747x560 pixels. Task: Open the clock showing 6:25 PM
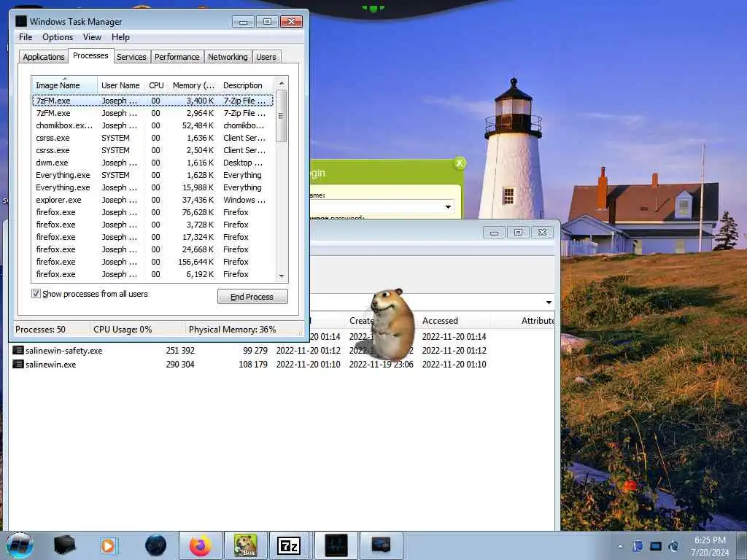pos(710,546)
